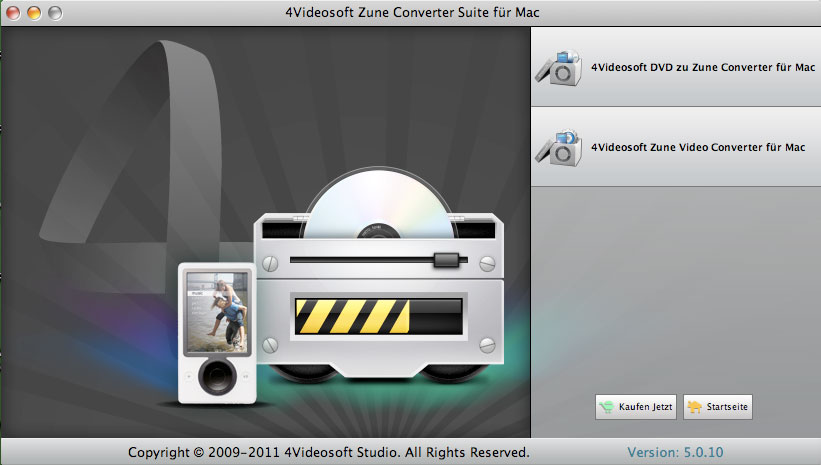The height and width of the screenshot is (465, 821).
Task: Minimize the window with the yellow button
Action: coord(34,12)
